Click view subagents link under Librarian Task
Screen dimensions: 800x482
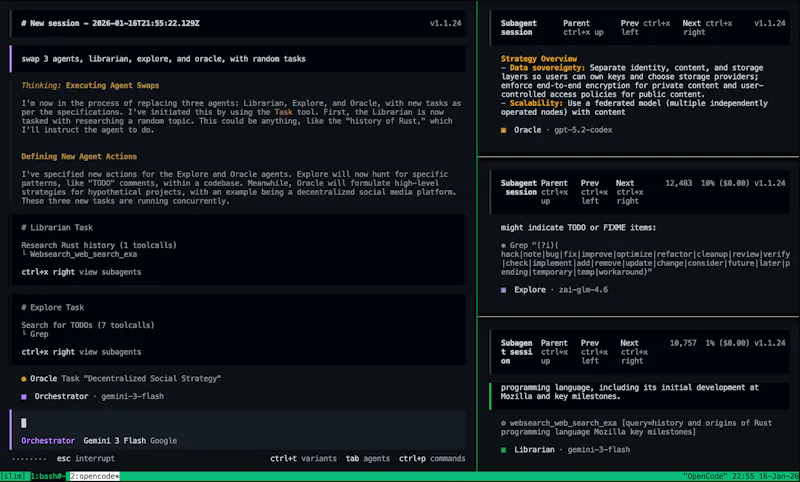coord(110,272)
